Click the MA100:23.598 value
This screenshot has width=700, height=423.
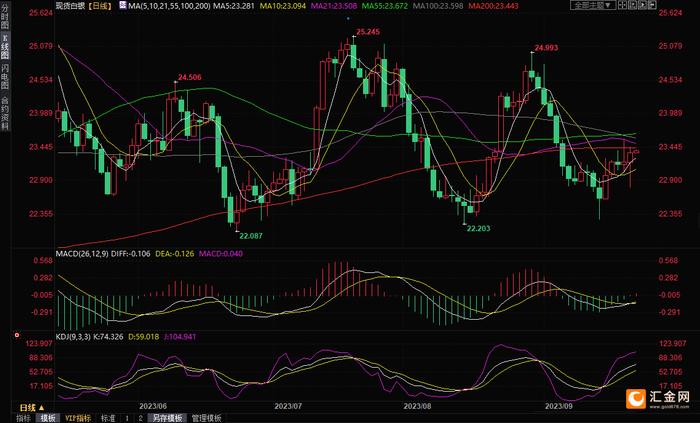pyautogui.click(x=438, y=6)
